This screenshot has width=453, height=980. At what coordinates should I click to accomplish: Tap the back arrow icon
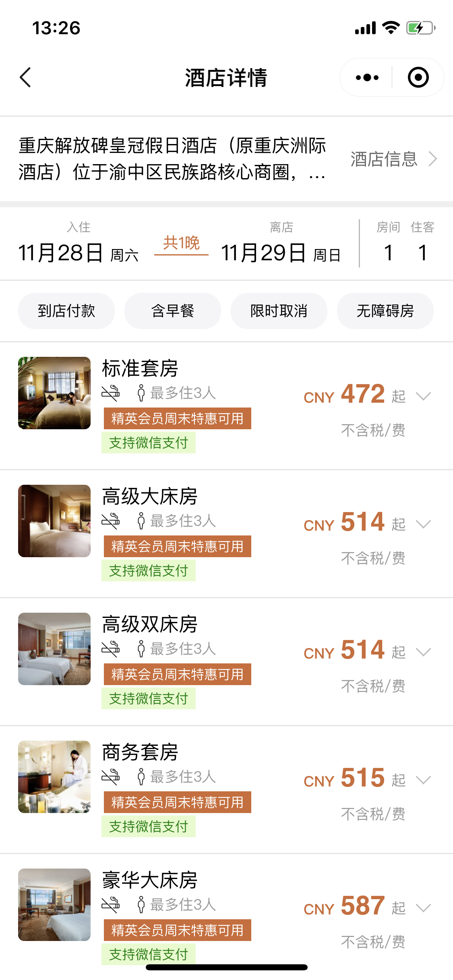25,77
